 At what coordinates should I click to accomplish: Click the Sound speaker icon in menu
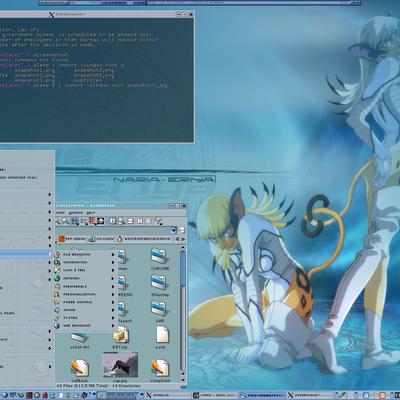point(57,310)
